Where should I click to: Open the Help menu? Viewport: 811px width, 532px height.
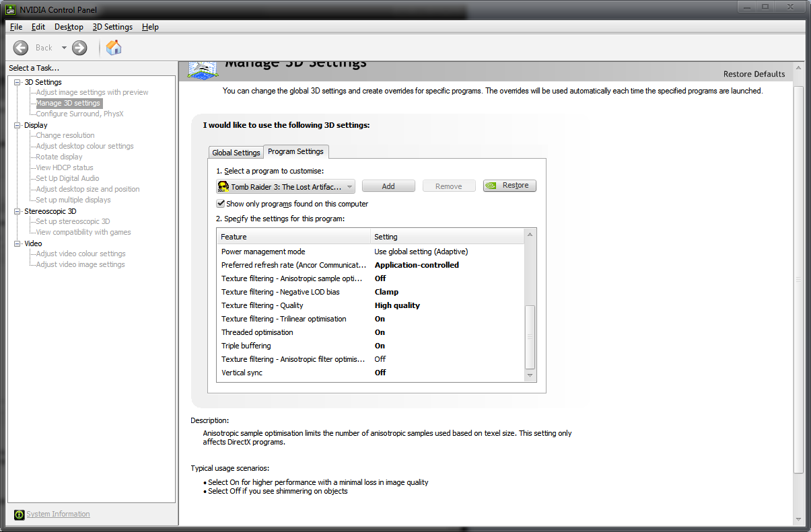150,27
